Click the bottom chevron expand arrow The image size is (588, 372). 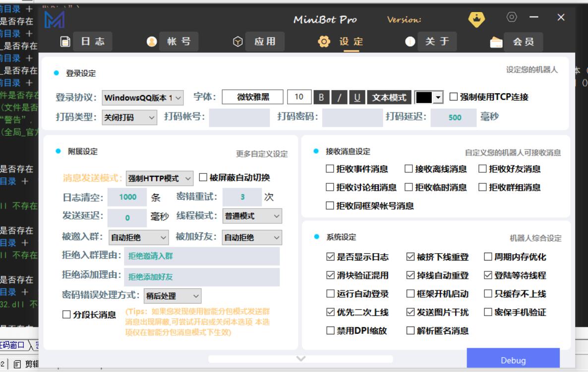301,359
